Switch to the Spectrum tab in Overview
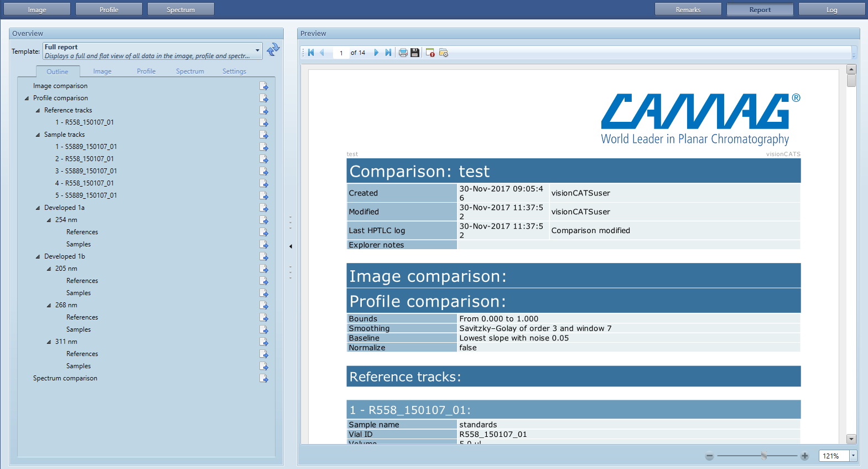 190,71
